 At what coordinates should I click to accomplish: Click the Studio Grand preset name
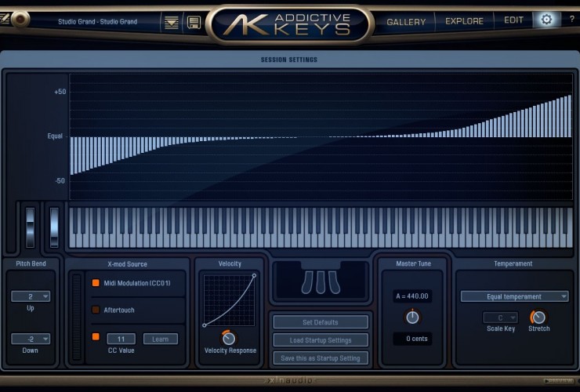(x=98, y=22)
